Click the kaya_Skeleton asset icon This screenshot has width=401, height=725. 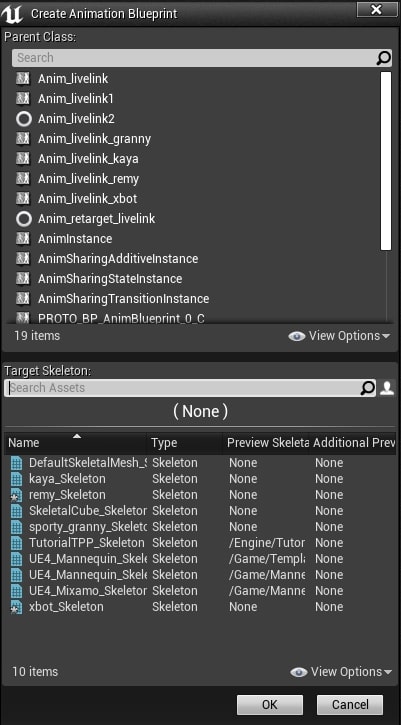(x=17, y=479)
